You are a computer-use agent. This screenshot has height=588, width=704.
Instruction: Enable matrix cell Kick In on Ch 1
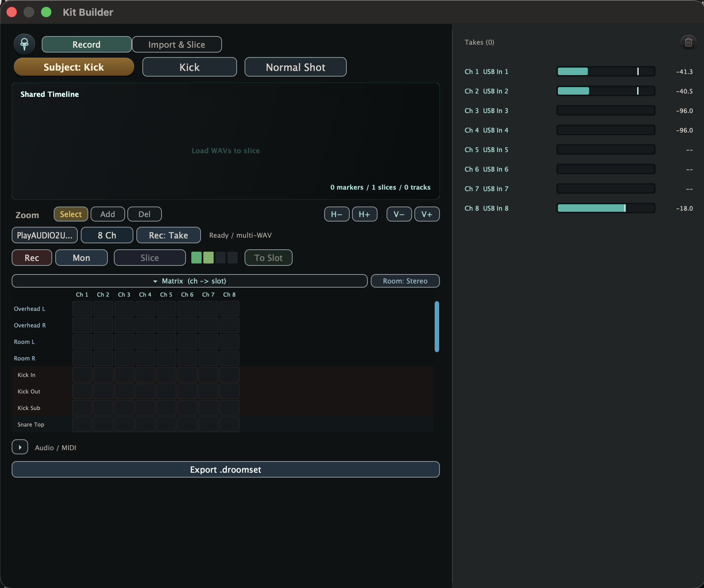[x=82, y=375]
